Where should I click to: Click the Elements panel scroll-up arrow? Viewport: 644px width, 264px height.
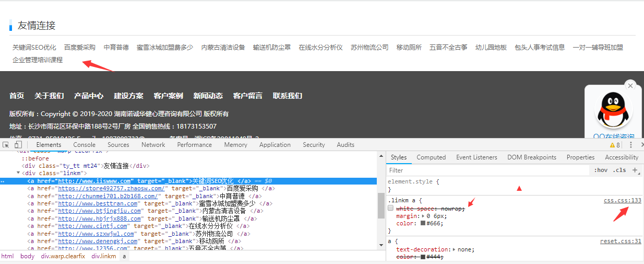coord(381,155)
